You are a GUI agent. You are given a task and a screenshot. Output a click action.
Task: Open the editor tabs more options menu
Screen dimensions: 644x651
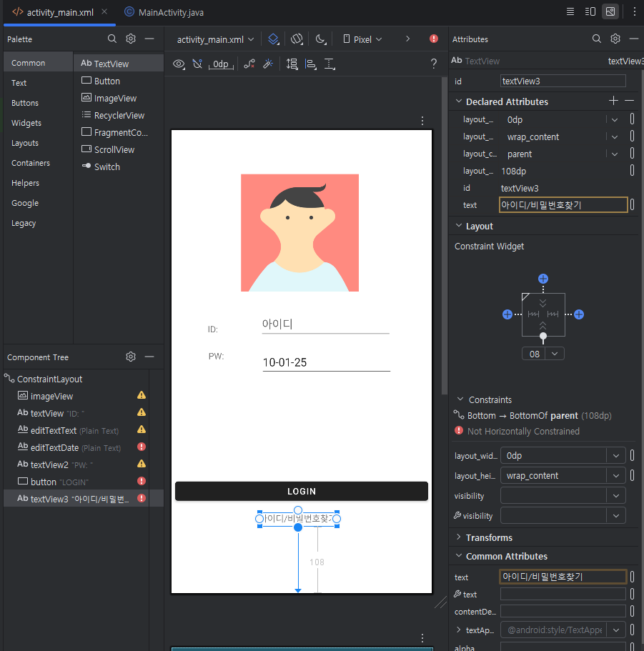[635, 11]
